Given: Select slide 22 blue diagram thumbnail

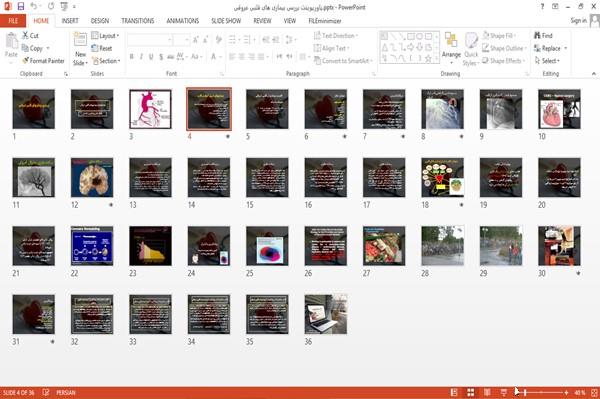Looking at the screenshot, I should [x=92, y=246].
